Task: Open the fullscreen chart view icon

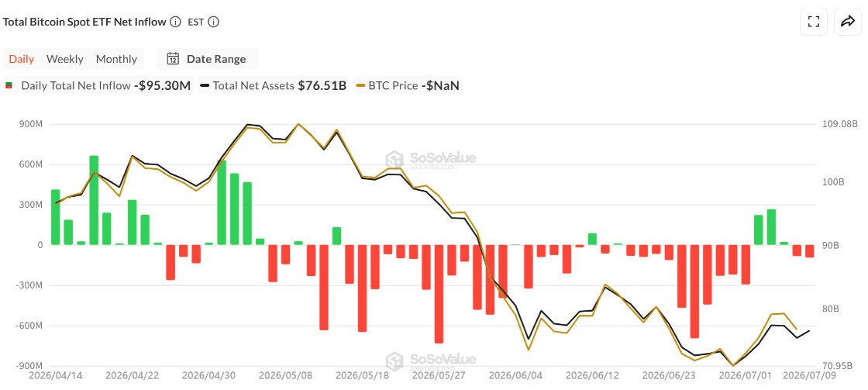Action: [x=813, y=22]
